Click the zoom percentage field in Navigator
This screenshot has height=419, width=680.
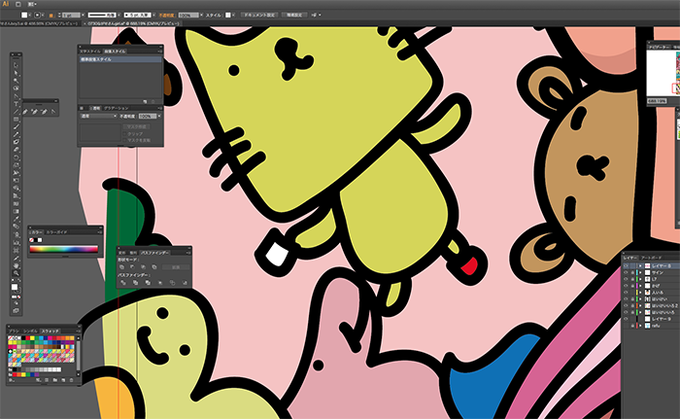tap(656, 101)
